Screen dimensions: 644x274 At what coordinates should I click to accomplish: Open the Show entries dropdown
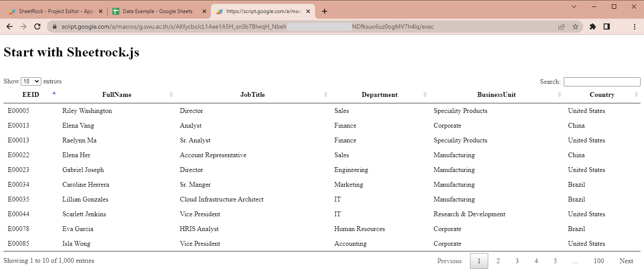pos(31,81)
